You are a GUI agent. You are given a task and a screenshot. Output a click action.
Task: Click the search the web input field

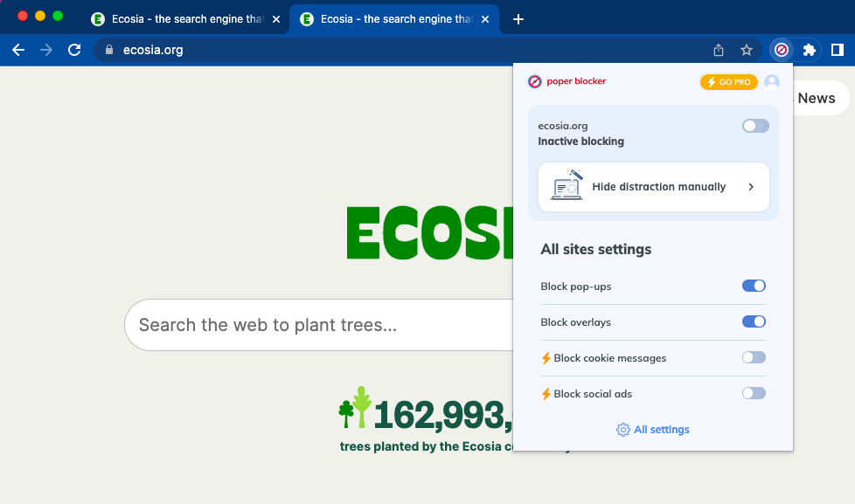pos(319,325)
